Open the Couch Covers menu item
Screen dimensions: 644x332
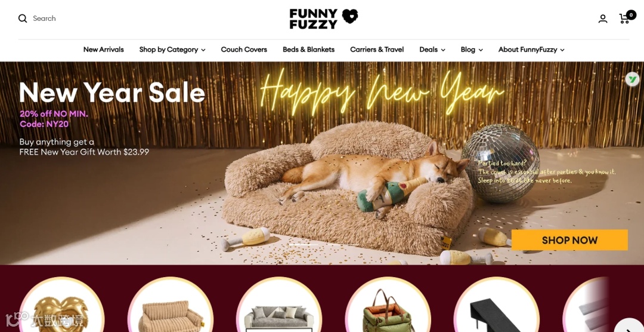[x=244, y=50]
